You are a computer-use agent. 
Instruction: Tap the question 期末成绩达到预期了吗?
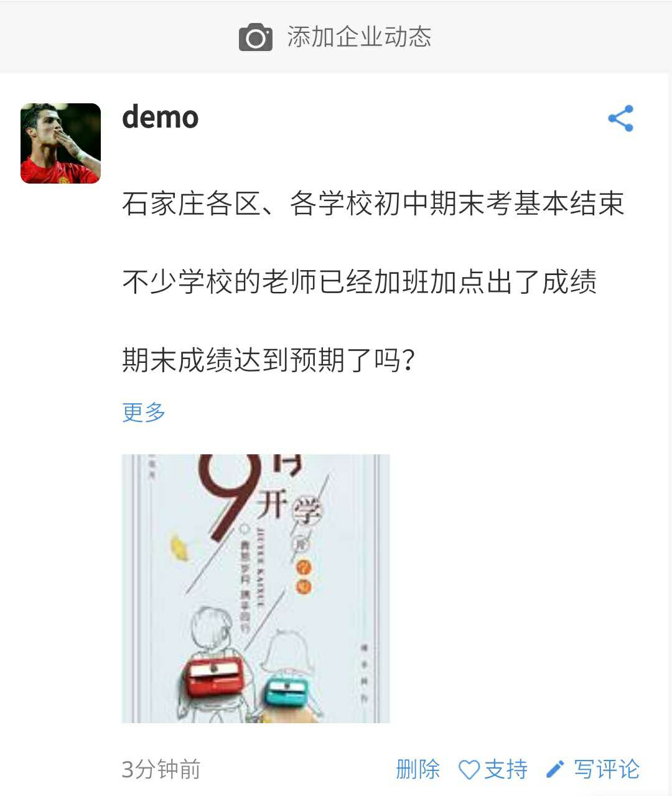(269, 360)
